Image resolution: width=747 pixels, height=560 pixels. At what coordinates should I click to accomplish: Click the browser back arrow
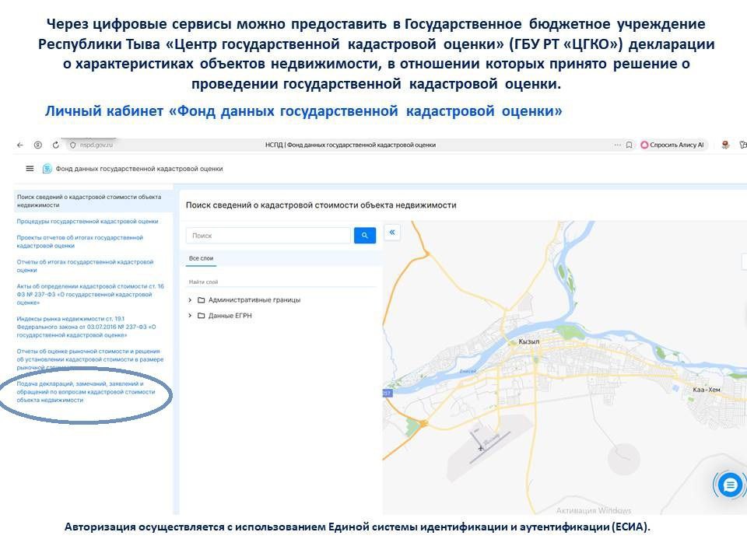tap(20, 145)
